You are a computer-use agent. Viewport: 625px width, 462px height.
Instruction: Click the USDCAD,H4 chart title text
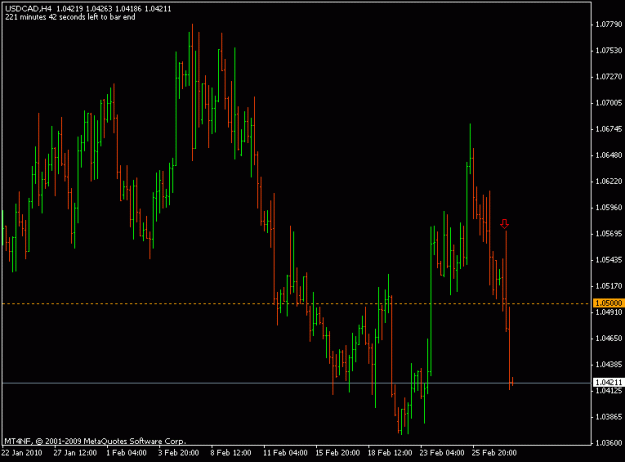[28, 8]
